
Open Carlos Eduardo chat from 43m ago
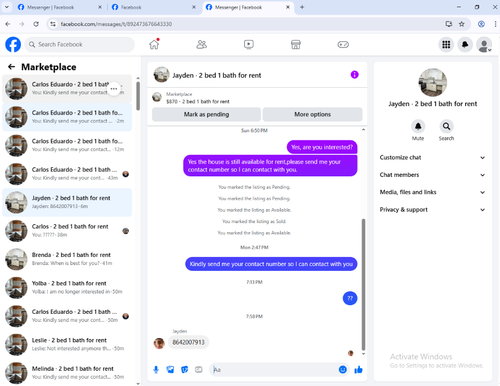pos(67,174)
